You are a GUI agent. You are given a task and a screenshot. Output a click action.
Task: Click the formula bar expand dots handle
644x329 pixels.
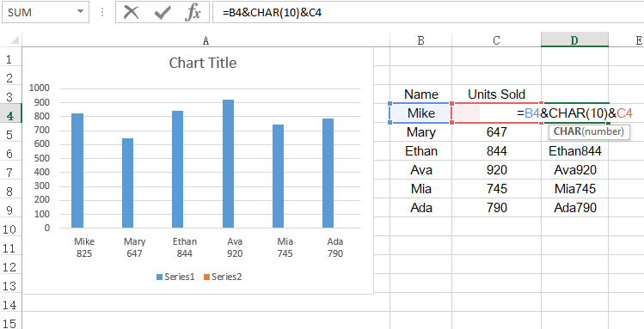point(101,12)
